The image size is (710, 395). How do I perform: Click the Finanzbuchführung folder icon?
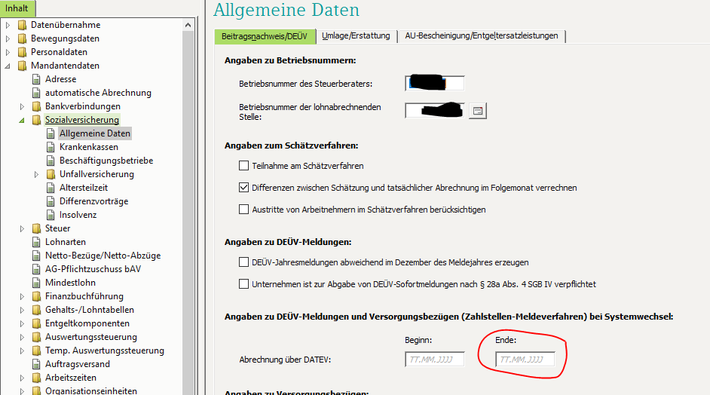click(37, 297)
